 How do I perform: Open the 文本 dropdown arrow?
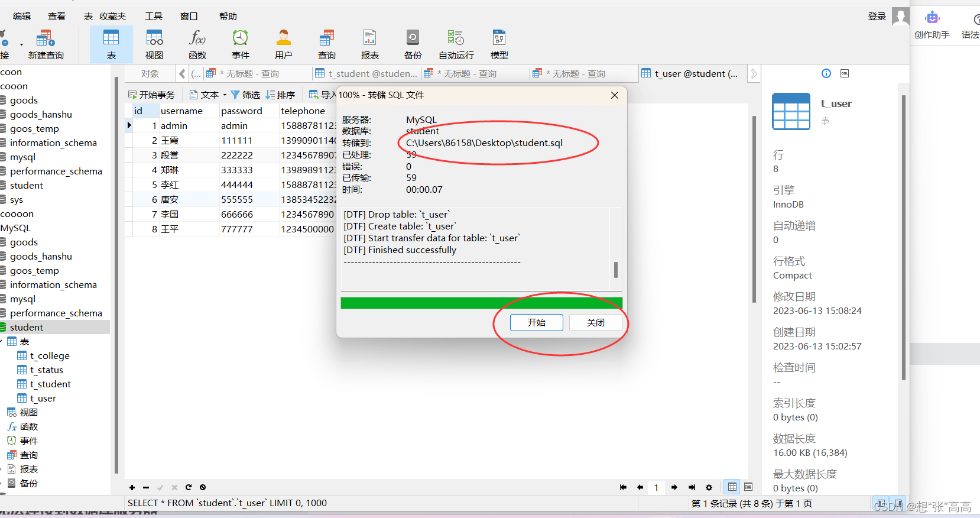coord(225,95)
